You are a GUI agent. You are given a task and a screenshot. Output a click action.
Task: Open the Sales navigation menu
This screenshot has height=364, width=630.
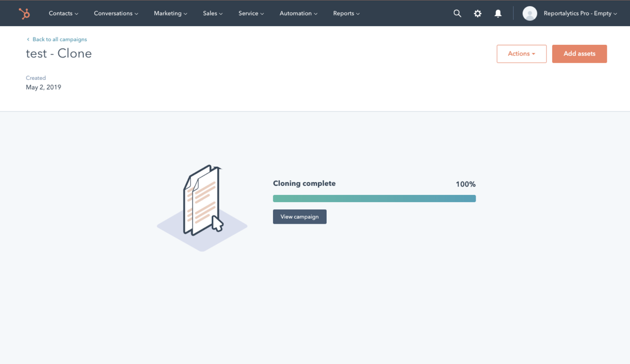[213, 13]
